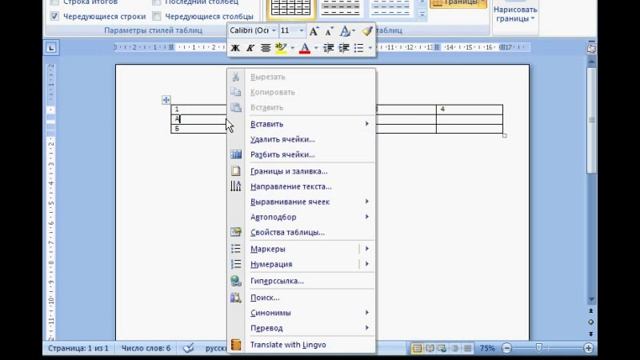Expand the Перевод submenu
The image size is (640, 360).
[367, 328]
